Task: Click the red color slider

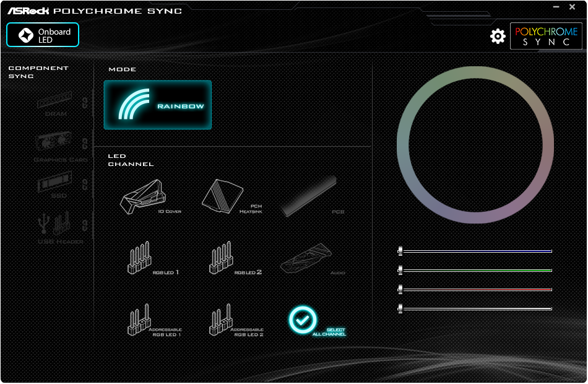Action: pos(475,289)
